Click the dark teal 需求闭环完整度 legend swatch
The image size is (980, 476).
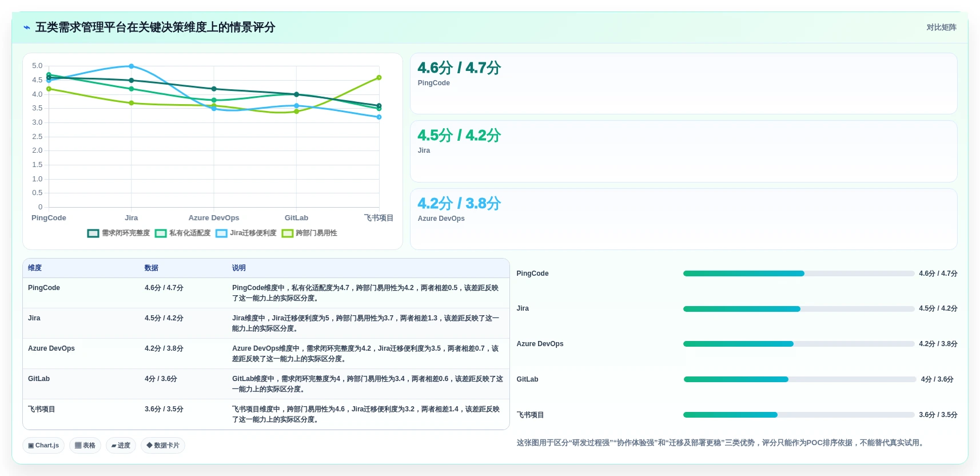pyautogui.click(x=93, y=233)
